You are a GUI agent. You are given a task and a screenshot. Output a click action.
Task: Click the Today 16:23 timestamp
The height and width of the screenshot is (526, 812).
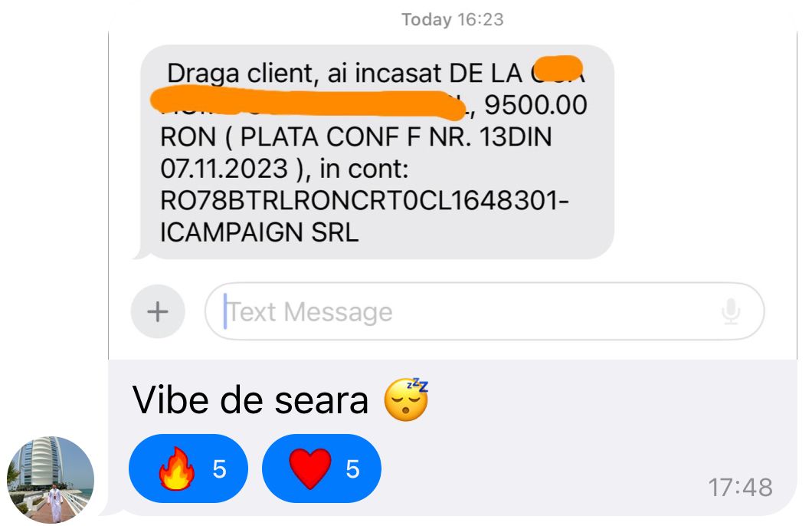(453, 20)
